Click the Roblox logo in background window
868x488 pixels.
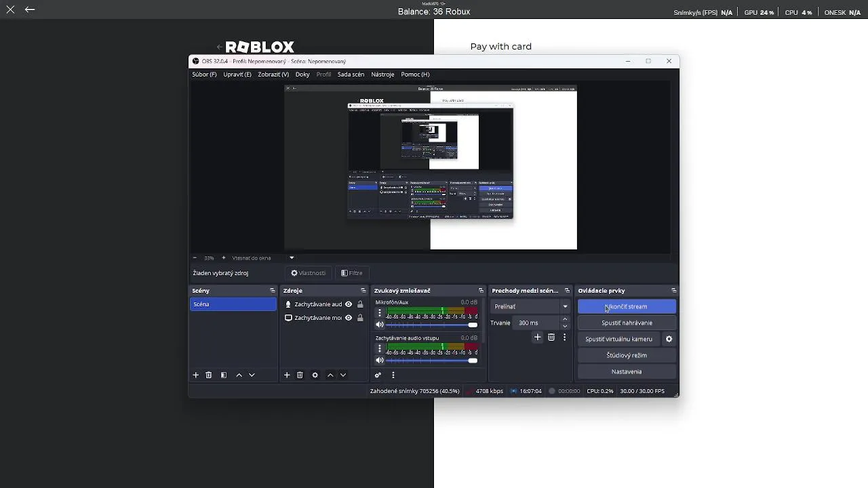(260, 47)
